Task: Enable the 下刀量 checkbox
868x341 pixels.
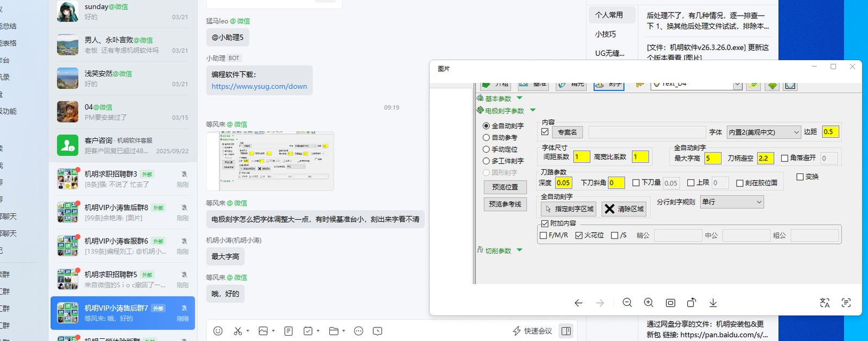Action: pyautogui.click(x=636, y=183)
